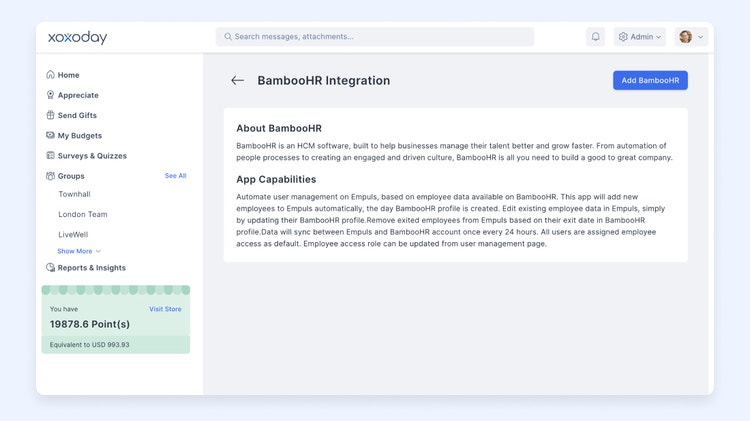The image size is (750, 421).
Task: Click the Appreciate award ribbon icon
Action: pyautogui.click(x=50, y=95)
